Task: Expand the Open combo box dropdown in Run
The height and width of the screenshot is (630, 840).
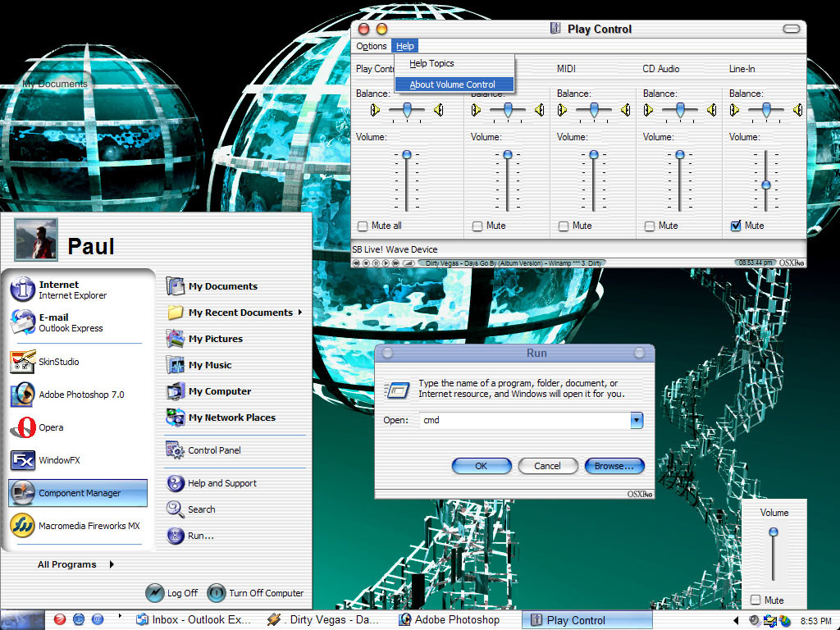Action: point(637,421)
